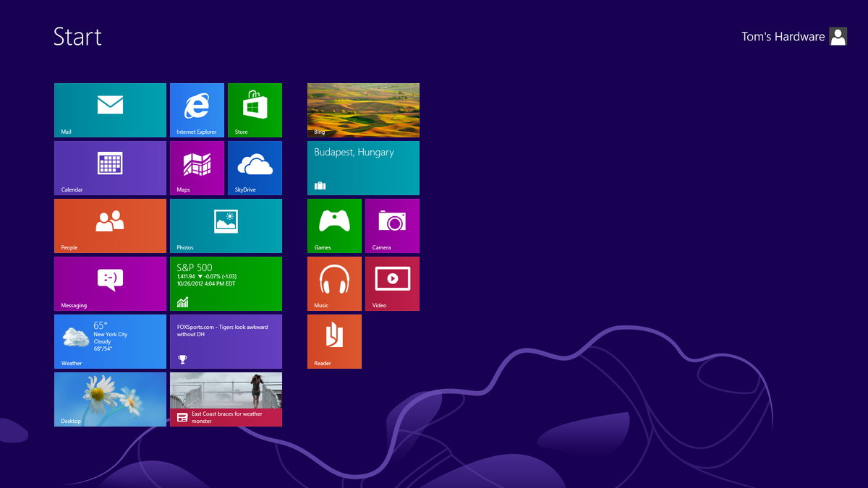
Task: Open the Windows Store
Action: tap(255, 110)
